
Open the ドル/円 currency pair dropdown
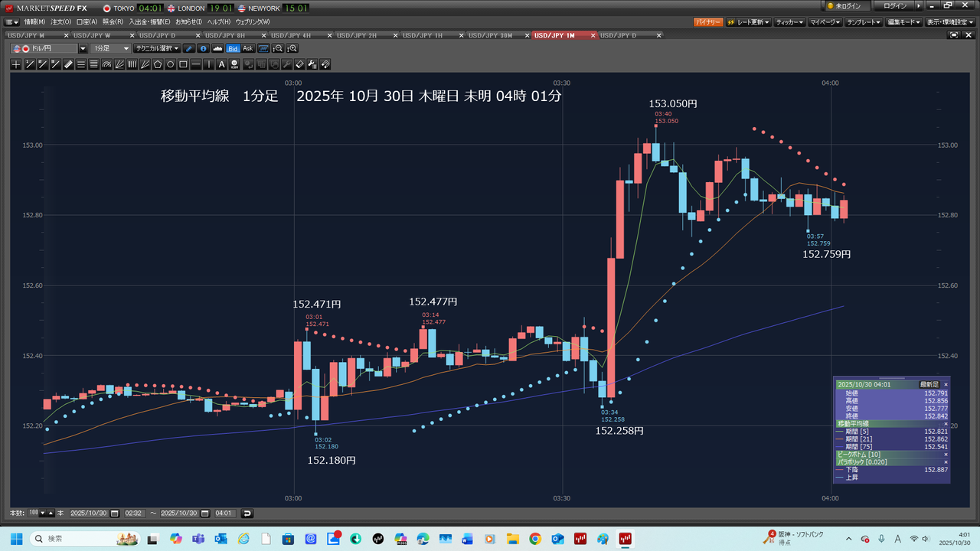tap(83, 48)
